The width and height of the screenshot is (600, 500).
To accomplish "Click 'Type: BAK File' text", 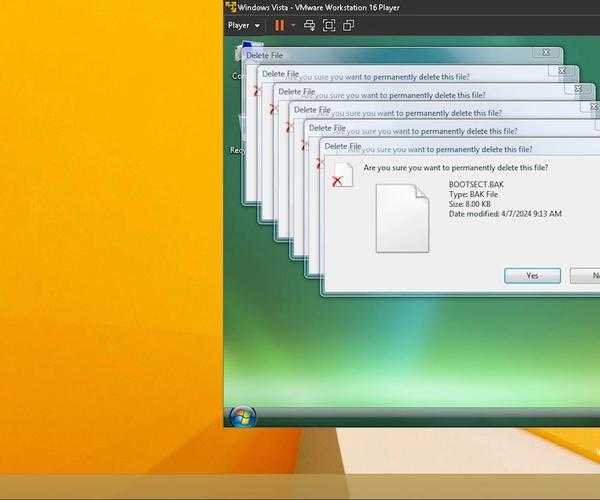I will pos(473,194).
